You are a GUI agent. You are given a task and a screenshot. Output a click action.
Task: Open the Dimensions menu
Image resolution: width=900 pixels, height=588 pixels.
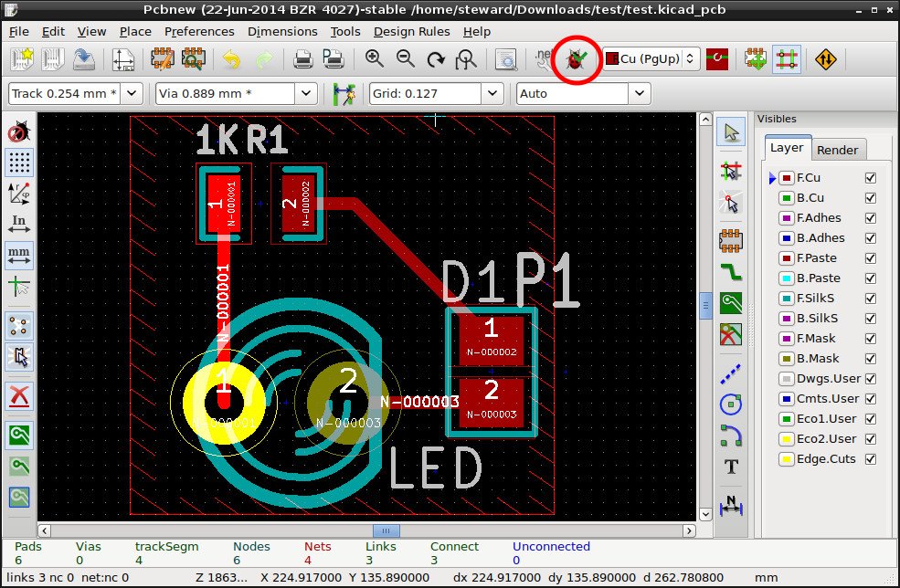pos(282,32)
